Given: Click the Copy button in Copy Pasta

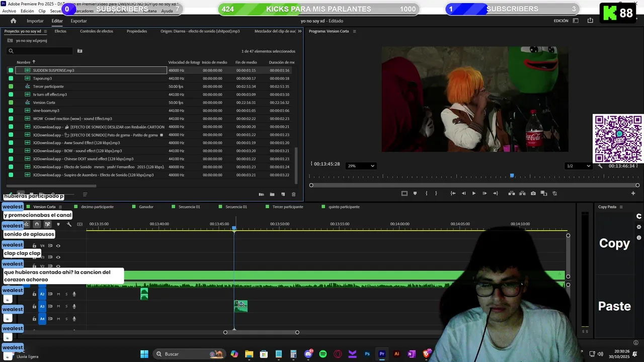Looking at the screenshot, I should pos(614,243).
